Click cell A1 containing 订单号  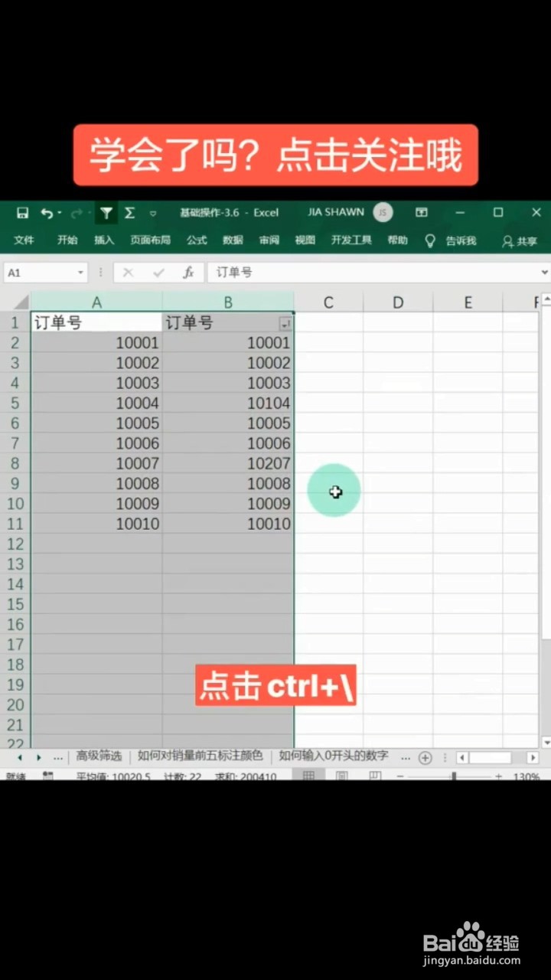[96, 322]
